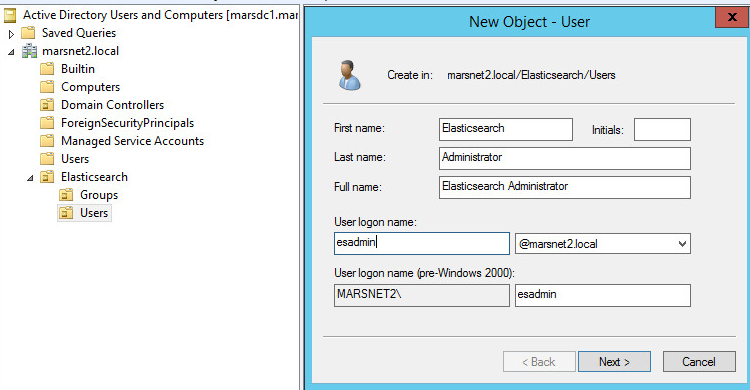Screen dimensions: 750x390
Task: Click the Create in path marsnet2.local/Elasticsearch/Users
Action: click(x=531, y=75)
